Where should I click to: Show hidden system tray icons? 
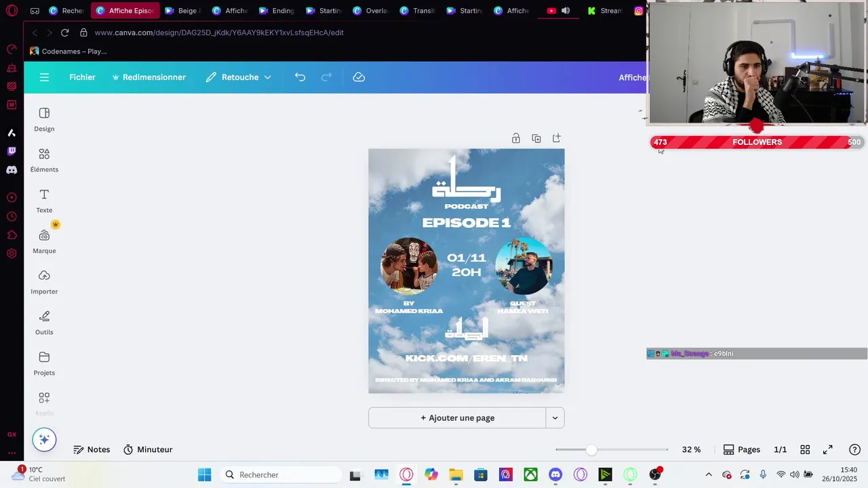[709, 474]
